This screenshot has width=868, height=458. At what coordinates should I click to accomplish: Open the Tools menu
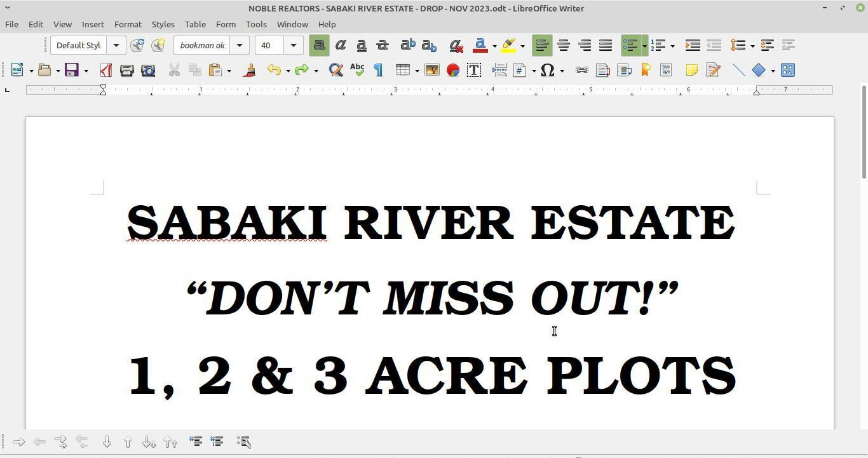[x=256, y=24]
